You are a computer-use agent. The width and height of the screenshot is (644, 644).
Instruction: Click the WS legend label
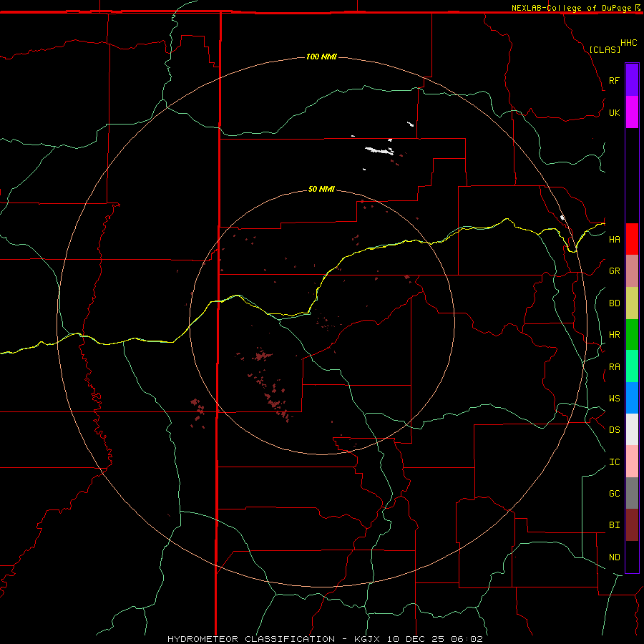click(614, 399)
